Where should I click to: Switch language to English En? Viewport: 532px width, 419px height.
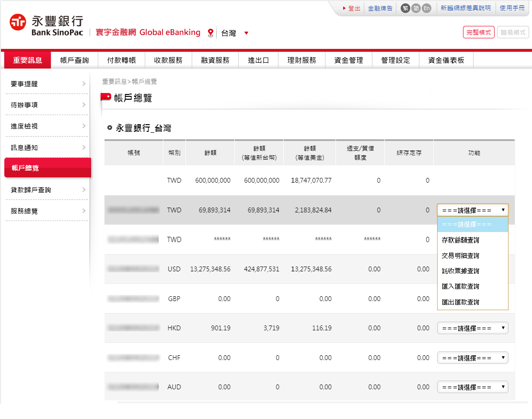(427, 8)
